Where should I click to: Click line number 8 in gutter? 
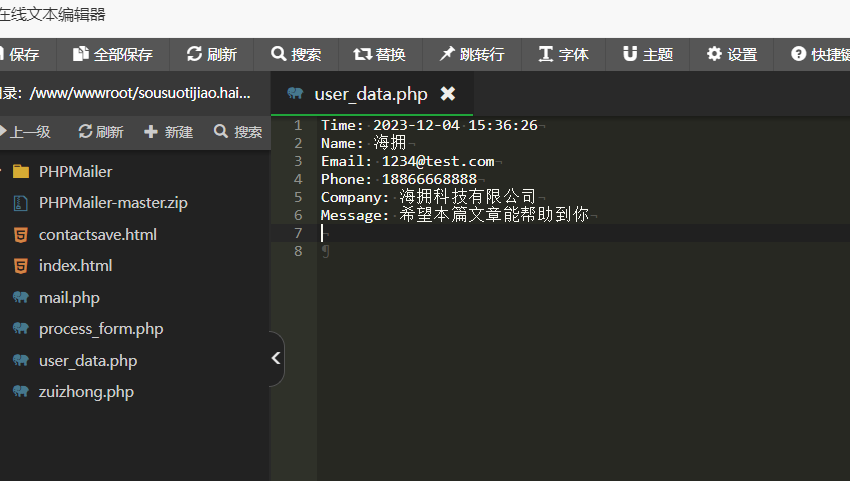tap(298, 251)
